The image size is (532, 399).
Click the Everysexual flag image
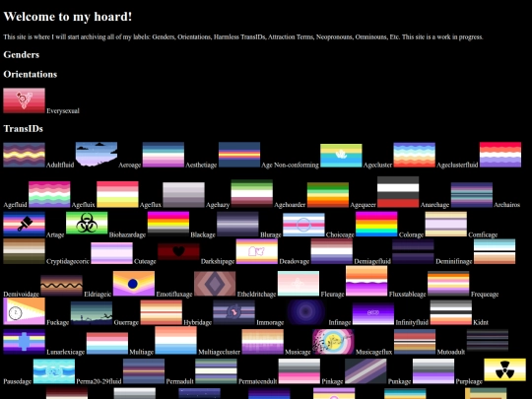pyautogui.click(x=24, y=100)
